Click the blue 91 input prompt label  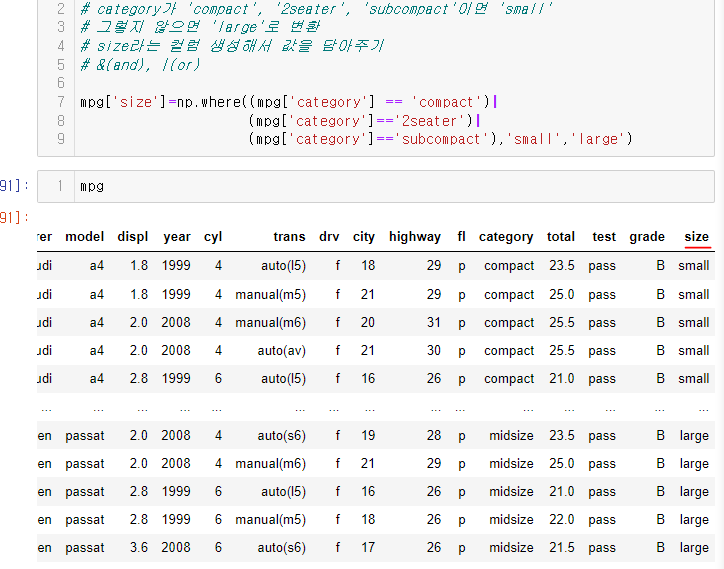[x=14, y=186]
